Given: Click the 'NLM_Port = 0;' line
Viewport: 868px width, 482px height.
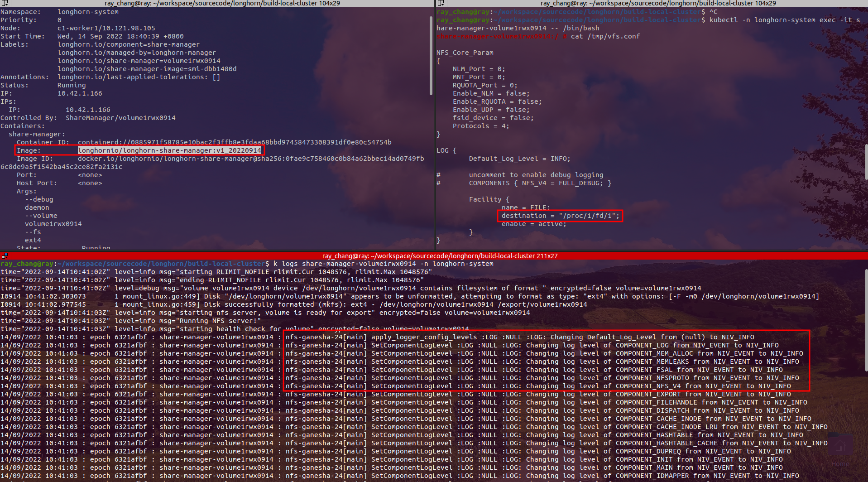Looking at the screenshot, I should coord(479,69).
